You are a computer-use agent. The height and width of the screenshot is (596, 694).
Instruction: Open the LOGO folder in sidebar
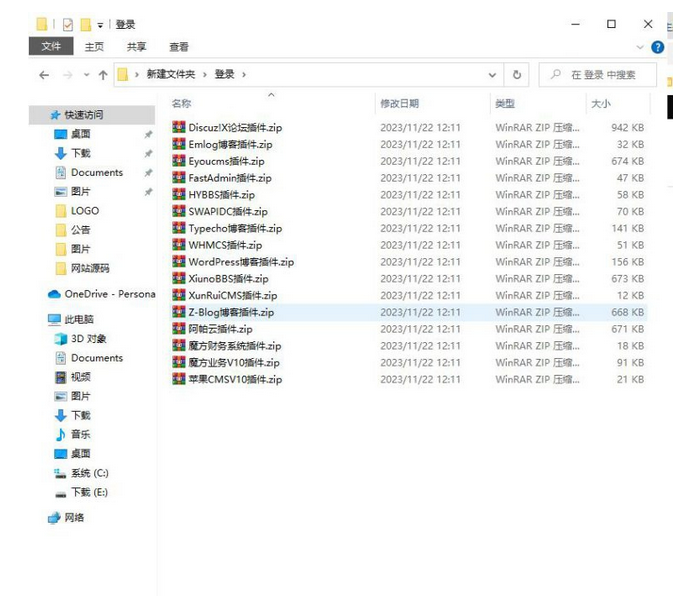[x=85, y=211]
